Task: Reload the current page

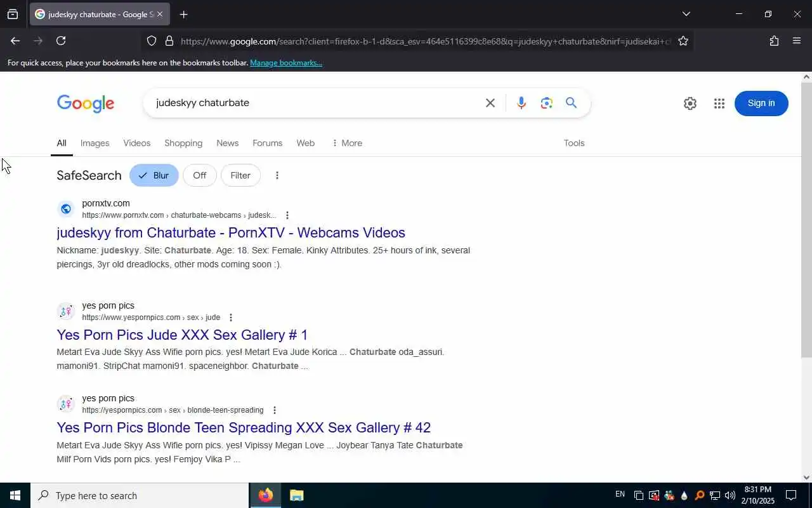Action: coord(61,41)
